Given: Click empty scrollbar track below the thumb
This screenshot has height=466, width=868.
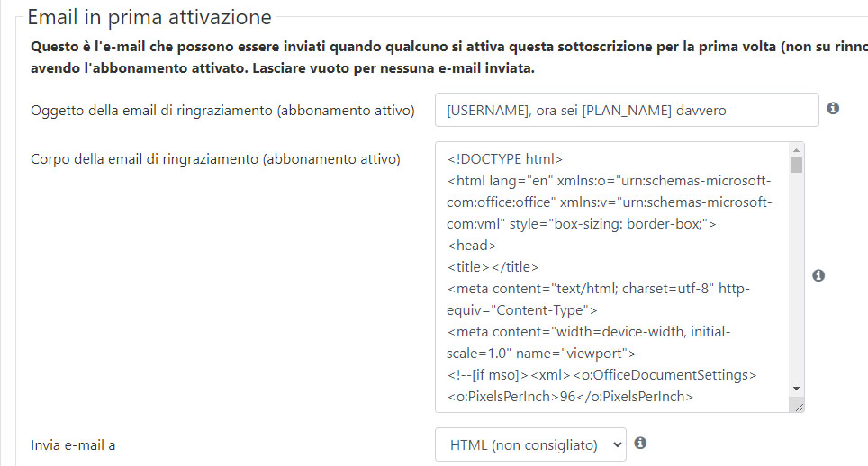Looking at the screenshot, I should pyautogui.click(x=796, y=276).
